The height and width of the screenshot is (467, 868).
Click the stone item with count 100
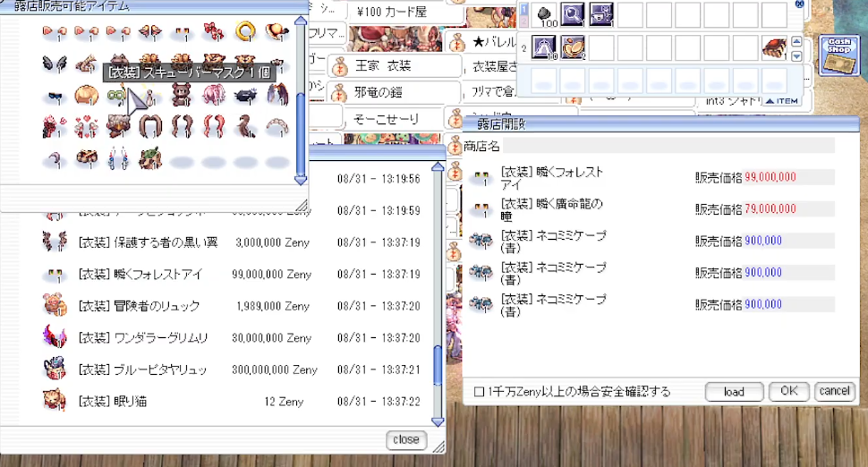[x=545, y=15]
